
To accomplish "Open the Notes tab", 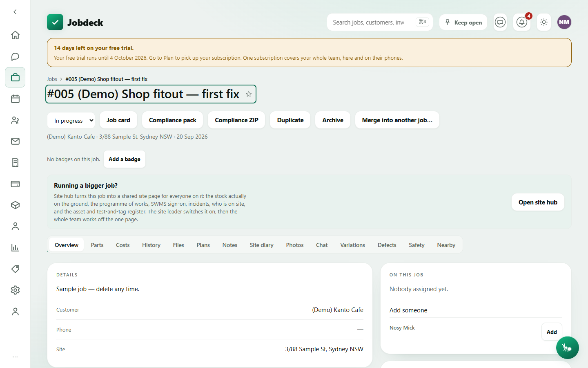I will click(x=230, y=245).
